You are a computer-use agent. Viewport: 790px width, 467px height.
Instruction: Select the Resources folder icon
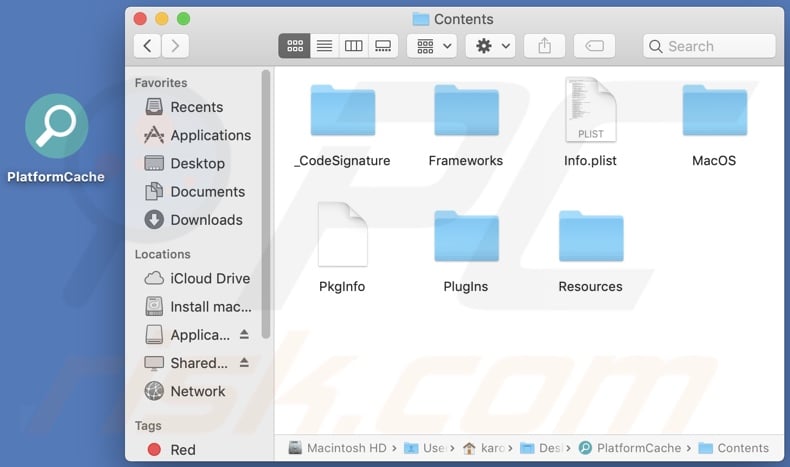pyautogui.click(x=591, y=236)
